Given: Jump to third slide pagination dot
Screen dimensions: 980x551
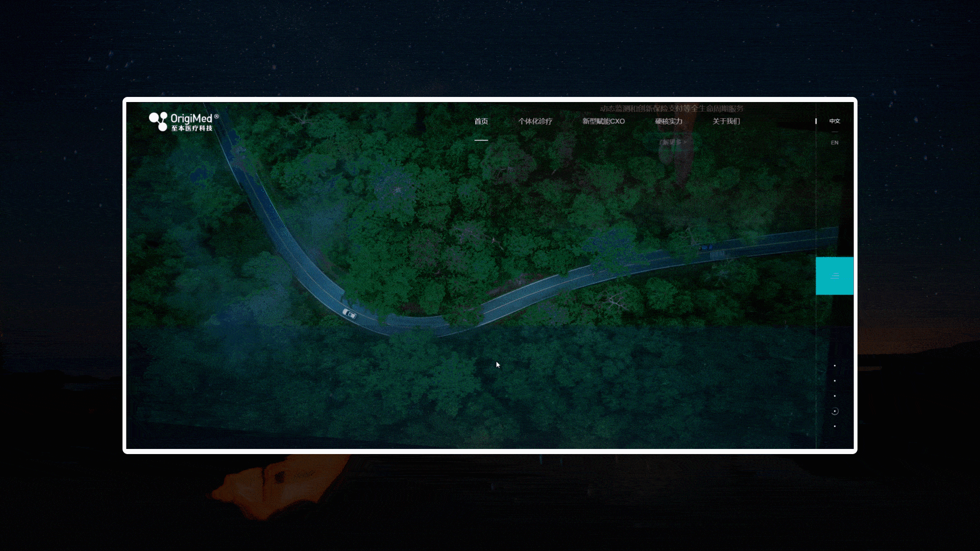Looking at the screenshot, I should click(835, 396).
